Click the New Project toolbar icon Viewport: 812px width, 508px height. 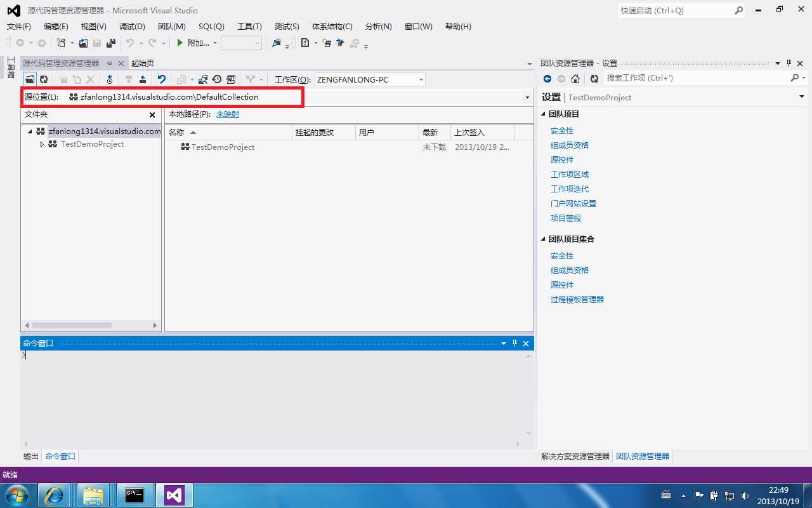pos(61,43)
